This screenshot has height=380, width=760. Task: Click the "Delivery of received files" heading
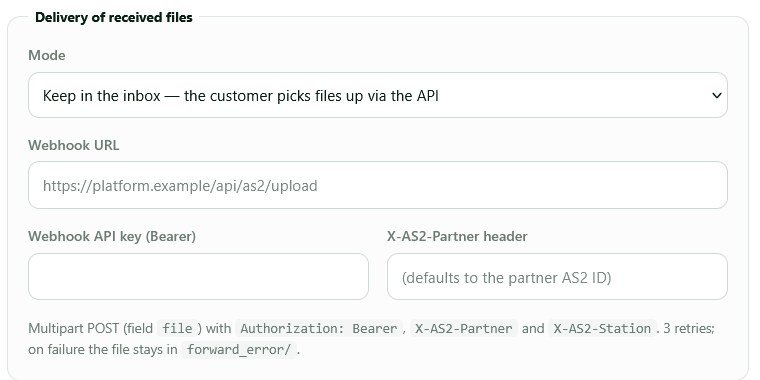pos(114,17)
